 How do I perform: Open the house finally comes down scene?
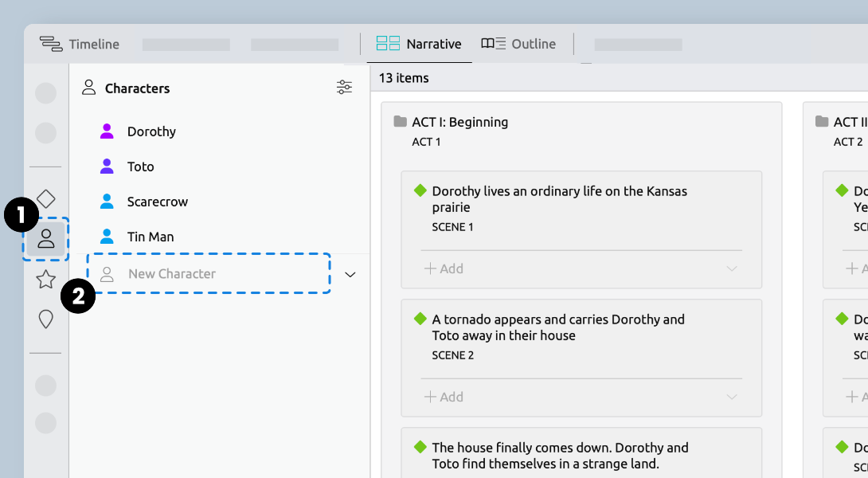(581, 453)
